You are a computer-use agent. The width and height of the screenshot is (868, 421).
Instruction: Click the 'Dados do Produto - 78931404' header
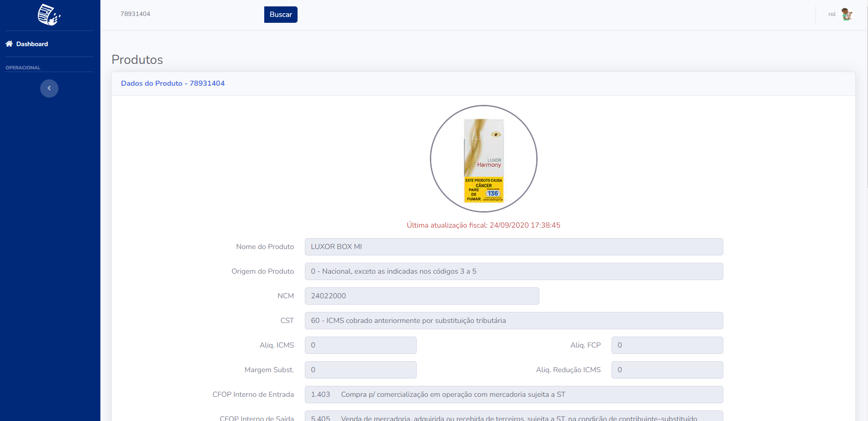(x=173, y=83)
